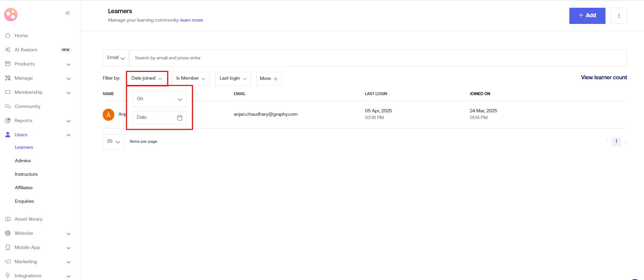Click the Asset library book icon
This screenshot has height=280, width=644.
click(8, 219)
